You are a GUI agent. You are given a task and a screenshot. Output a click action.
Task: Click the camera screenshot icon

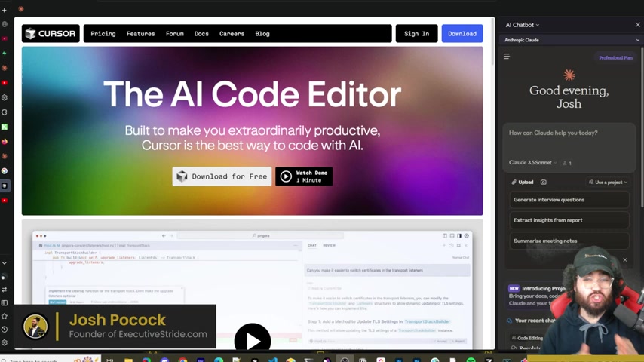(x=544, y=182)
